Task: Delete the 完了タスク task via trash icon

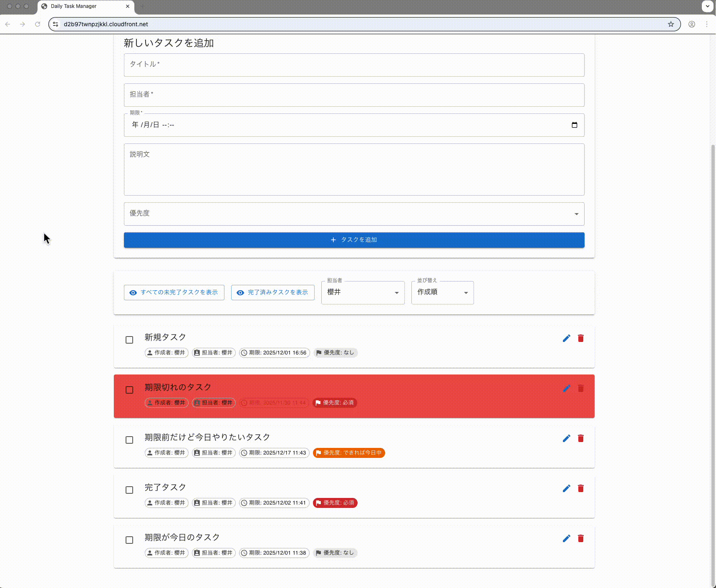Action: pos(580,488)
